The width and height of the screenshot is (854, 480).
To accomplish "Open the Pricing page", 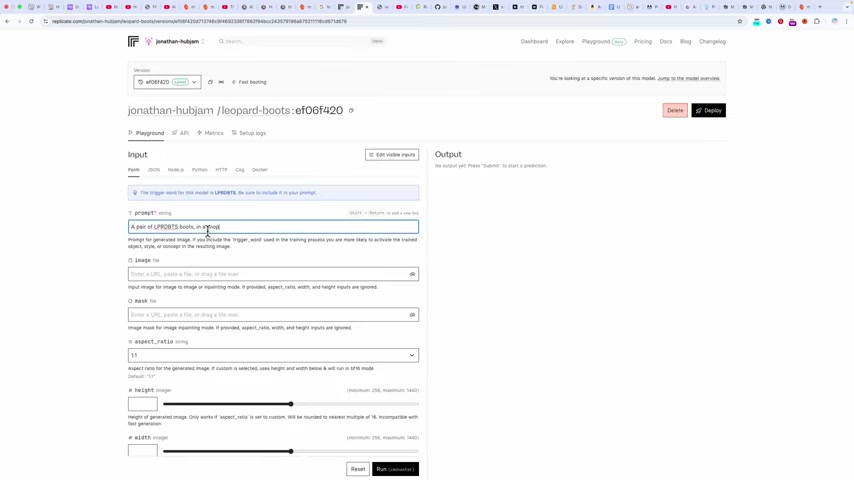I will pyautogui.click(x=643, y=41).
